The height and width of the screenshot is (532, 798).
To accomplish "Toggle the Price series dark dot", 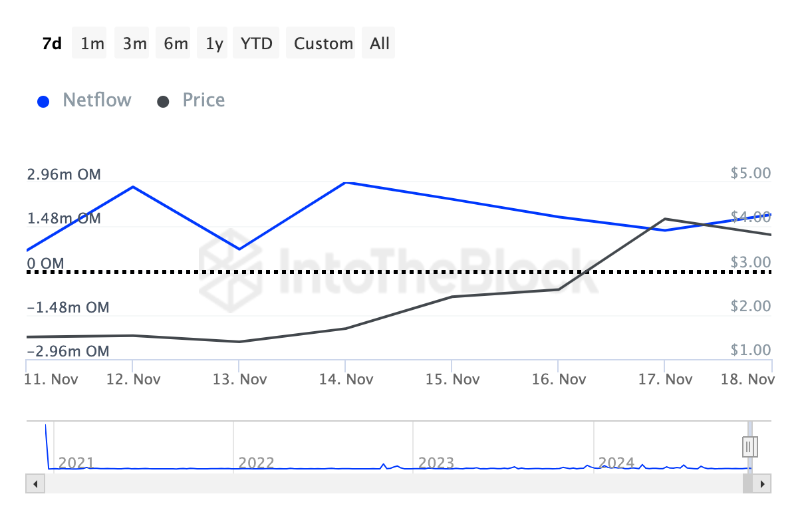I will coord(163,102).
